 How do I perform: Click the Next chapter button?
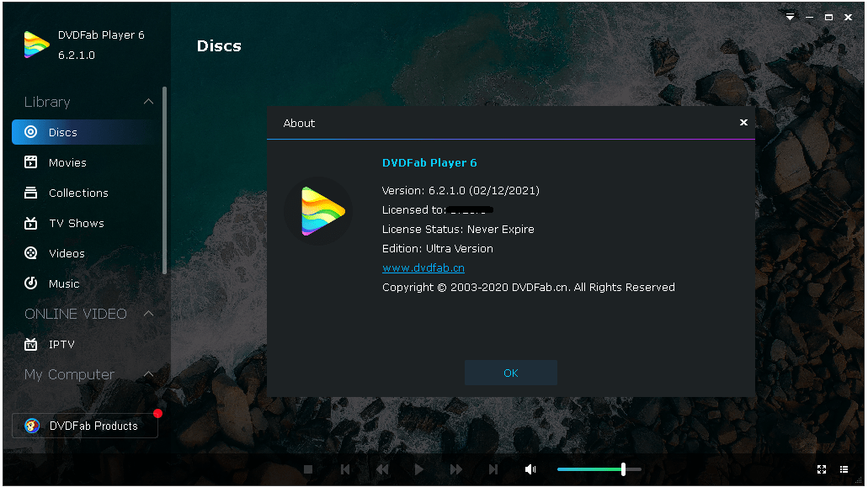click(493, 469)
